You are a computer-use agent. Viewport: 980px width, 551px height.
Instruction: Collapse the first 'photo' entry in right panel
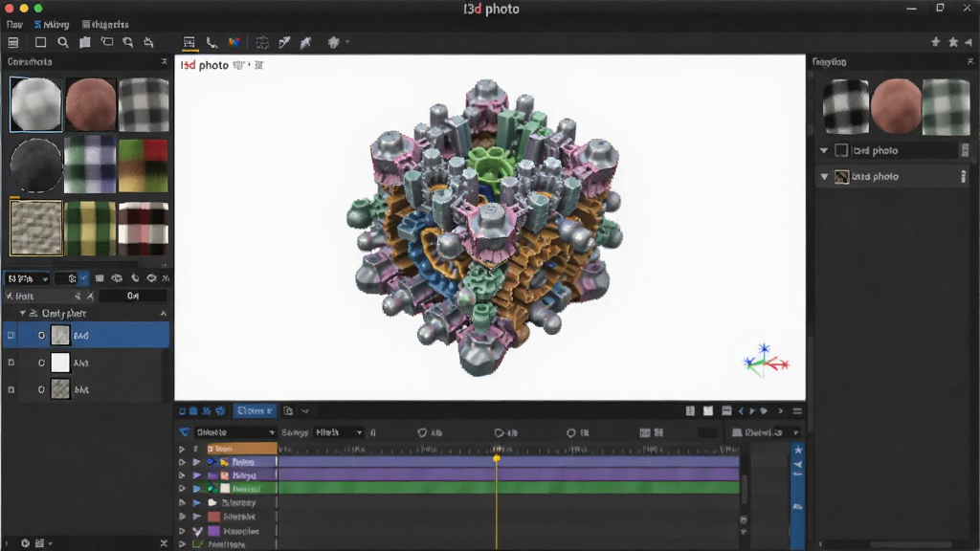[824, 150]
